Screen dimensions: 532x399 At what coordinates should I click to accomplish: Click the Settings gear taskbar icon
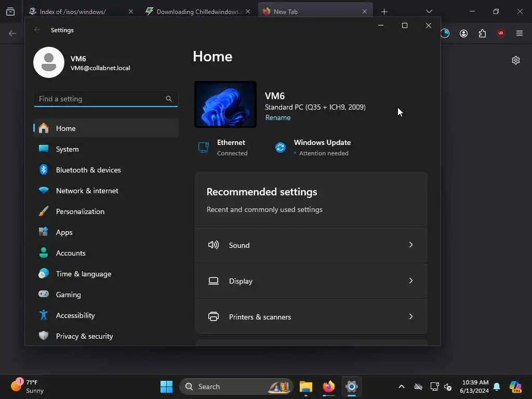(352, 387)
